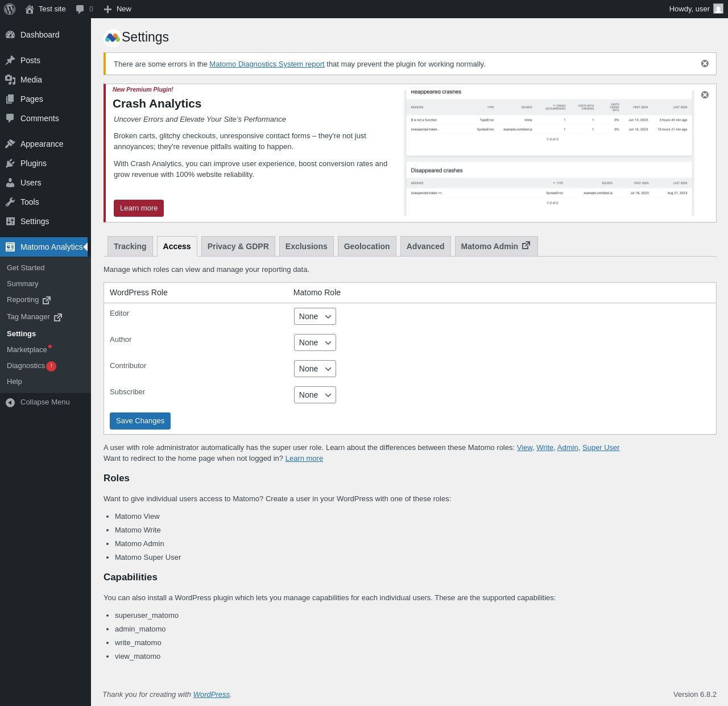The image size is (728, 706).
Task: Click the red alert badge next to Diagnostics
Action: point(51,366)
